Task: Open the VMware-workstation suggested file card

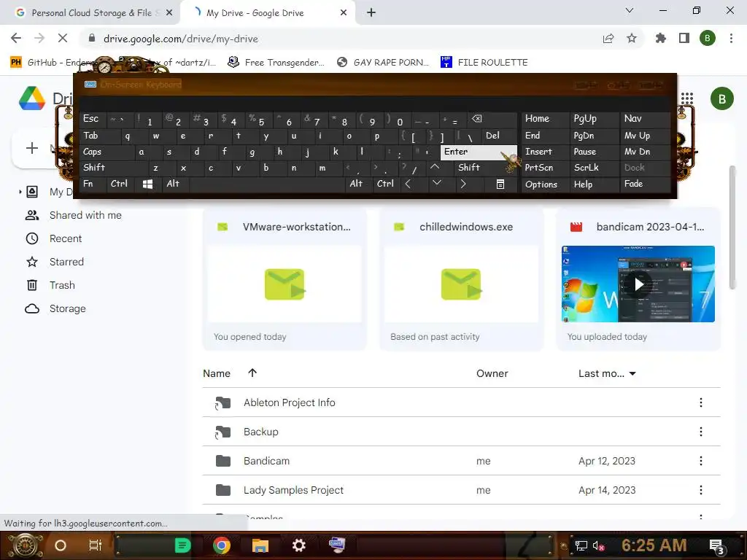Action: point(285,279)
